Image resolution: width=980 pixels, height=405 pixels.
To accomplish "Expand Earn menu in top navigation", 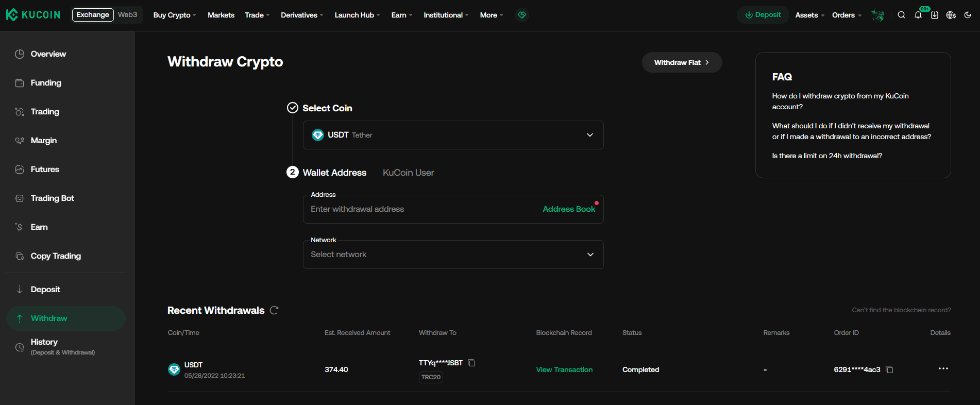I will [x=402, y=15].
